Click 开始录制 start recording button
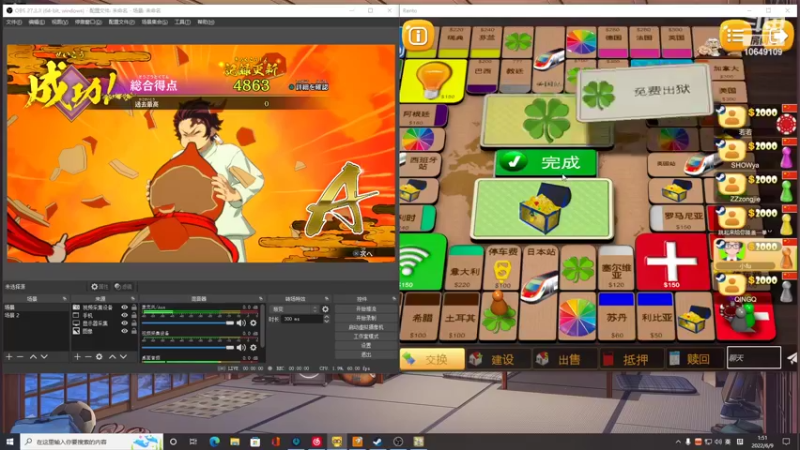 click(x=366, y=318)
